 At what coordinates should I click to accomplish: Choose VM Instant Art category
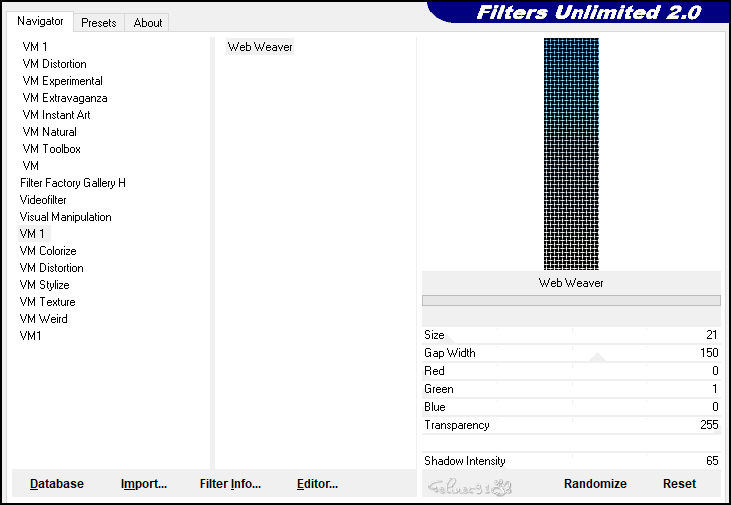click(56, 115)
